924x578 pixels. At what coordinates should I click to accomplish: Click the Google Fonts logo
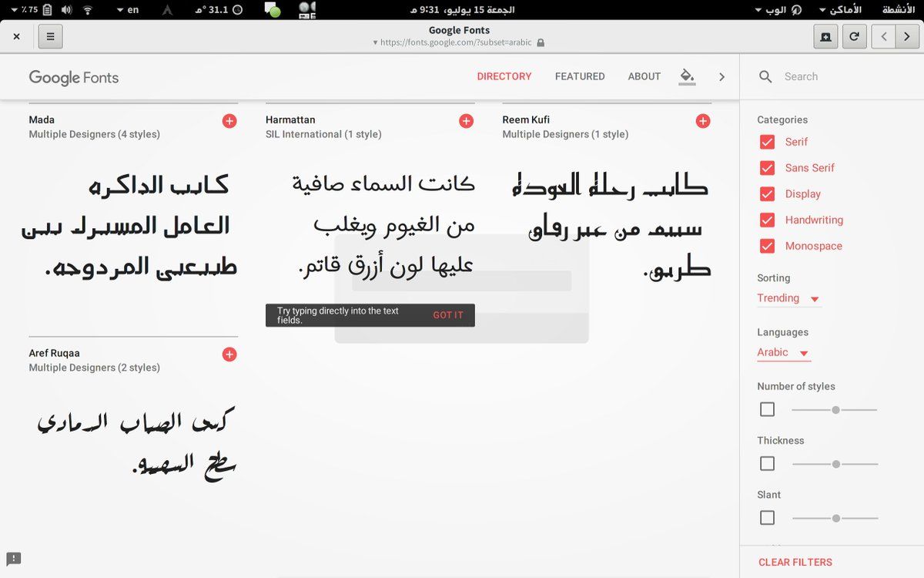(x=74, y=77)
